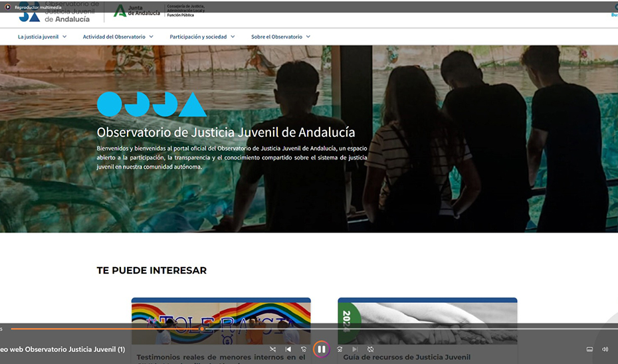618x364 pixels.
Task: Click the Junta de Andalucía logo
Action: coord(137,11)
